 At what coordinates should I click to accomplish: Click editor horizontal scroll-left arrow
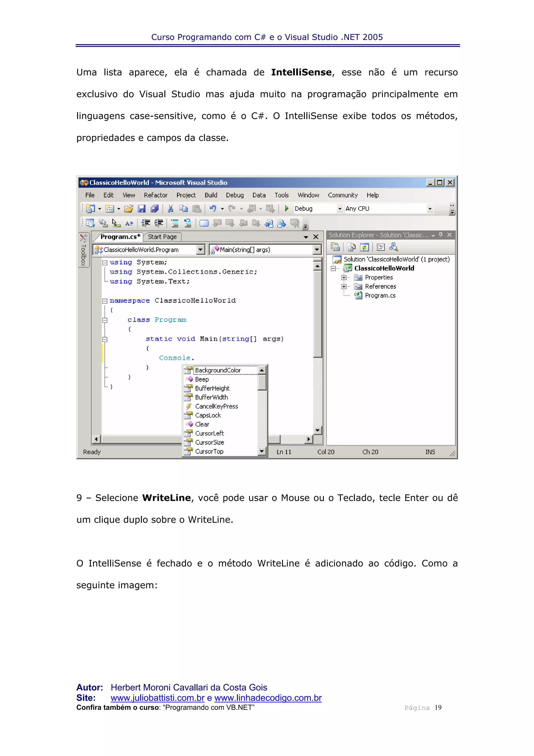click(96, 439)
